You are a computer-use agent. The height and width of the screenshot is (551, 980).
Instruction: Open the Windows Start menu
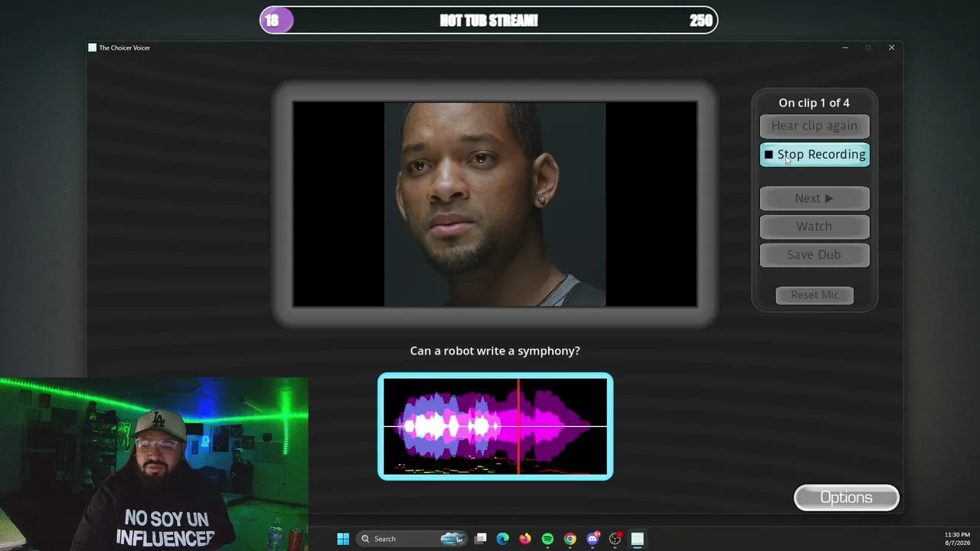click(x=343, y=539)
